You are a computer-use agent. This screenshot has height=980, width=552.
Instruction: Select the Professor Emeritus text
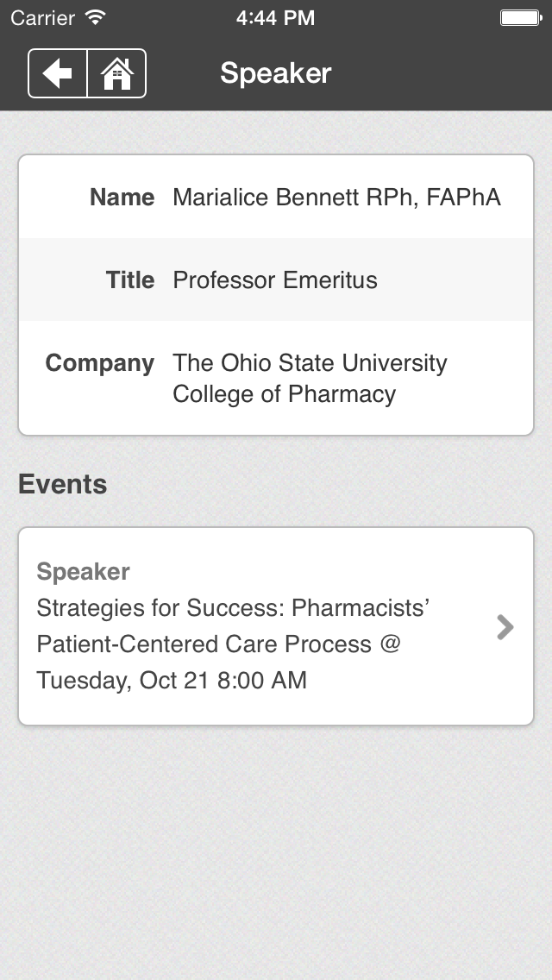[x=275, y=280]
